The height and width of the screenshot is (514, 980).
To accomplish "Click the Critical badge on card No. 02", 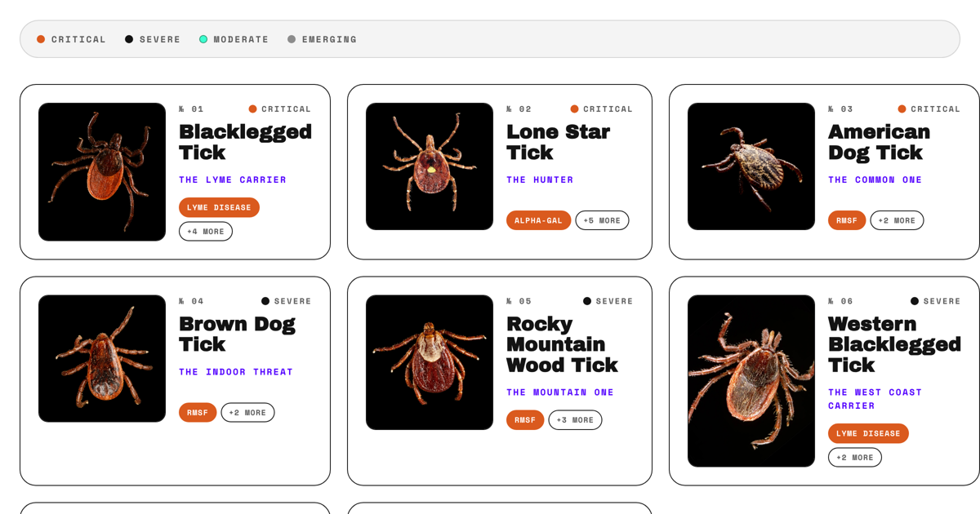I will pyautogui.click(x=602, y=109).
